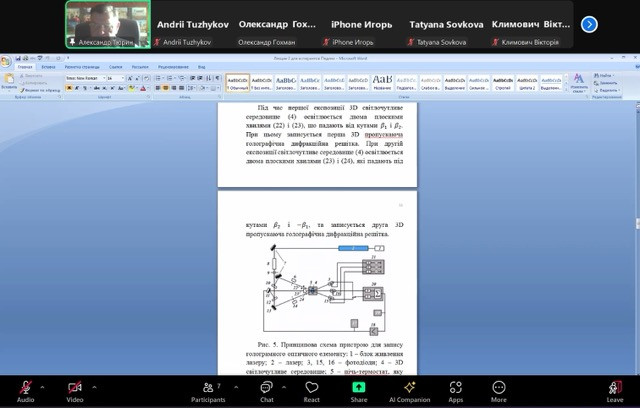Open the Participants panel

[208, 391]
